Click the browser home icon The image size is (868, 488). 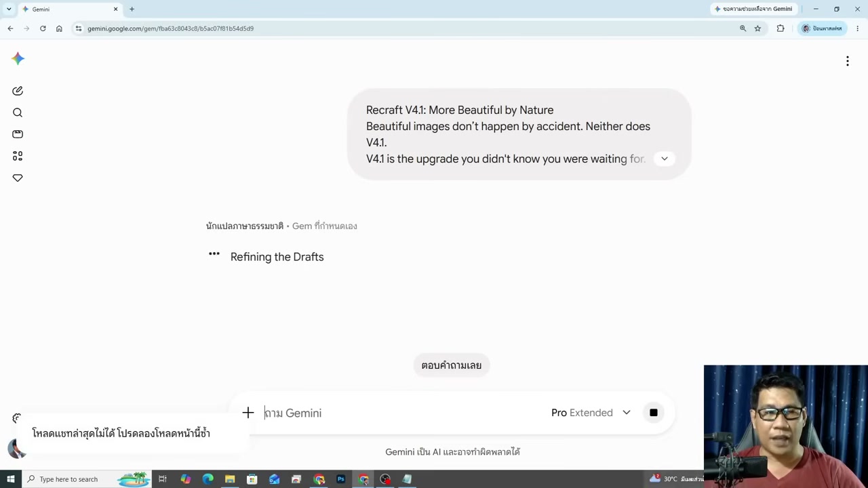[59, 28]
